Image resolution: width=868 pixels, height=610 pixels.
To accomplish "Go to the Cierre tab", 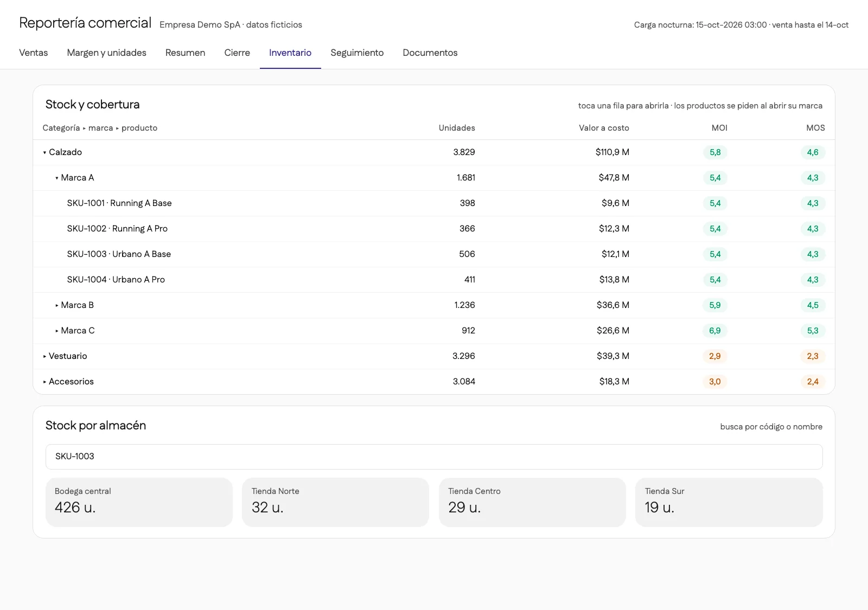I will [x=237, y=53].
